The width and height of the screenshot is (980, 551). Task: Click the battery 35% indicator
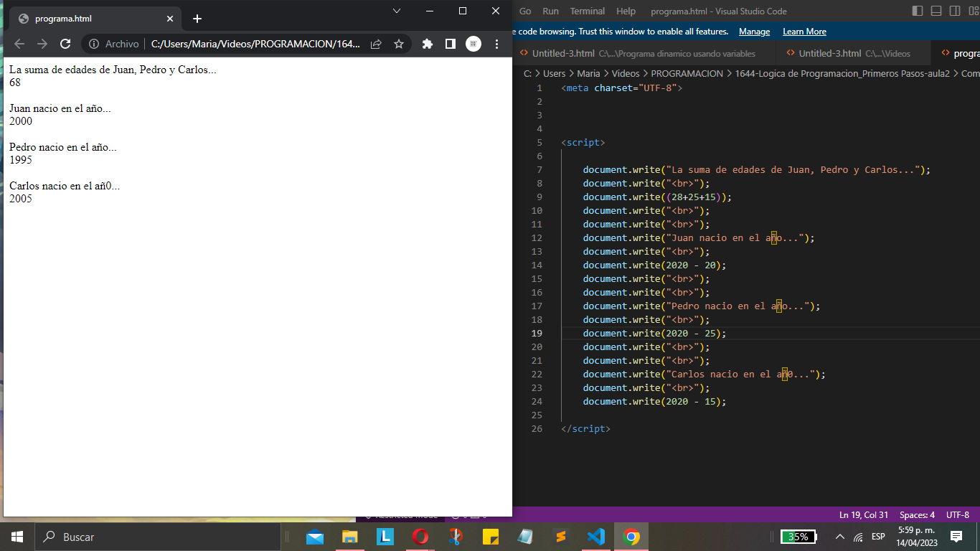[798, 537]
